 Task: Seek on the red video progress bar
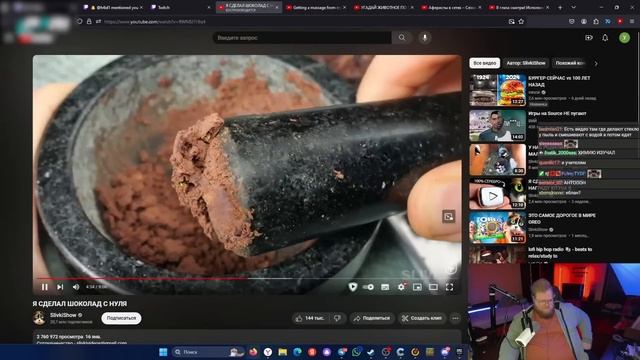[247, 279]
